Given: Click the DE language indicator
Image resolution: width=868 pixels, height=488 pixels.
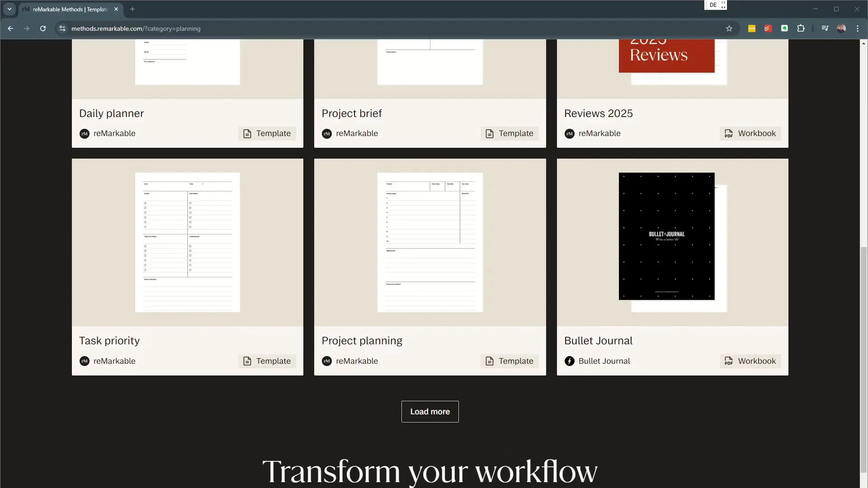Looking at the screenshot, I should pyautogui.click(x=713, y=5).
